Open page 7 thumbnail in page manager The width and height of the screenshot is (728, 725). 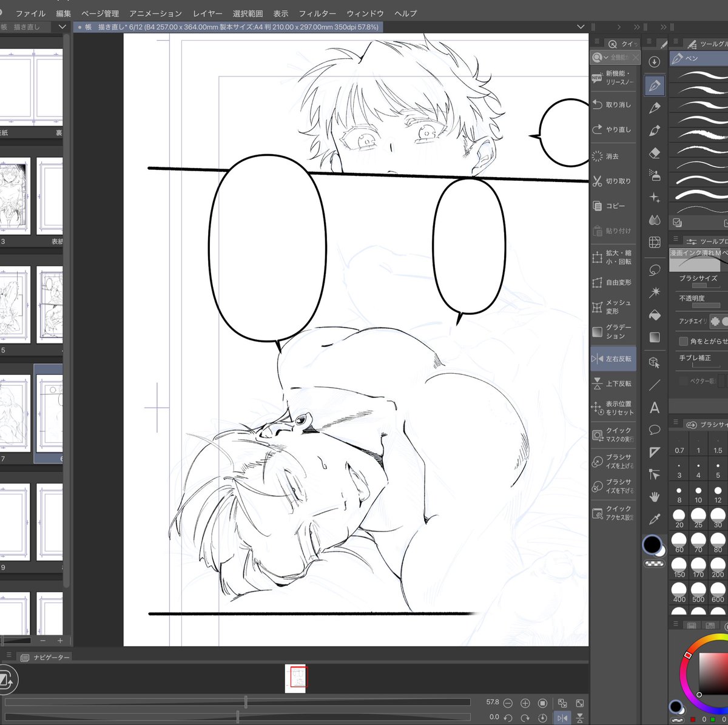[15, 413]
